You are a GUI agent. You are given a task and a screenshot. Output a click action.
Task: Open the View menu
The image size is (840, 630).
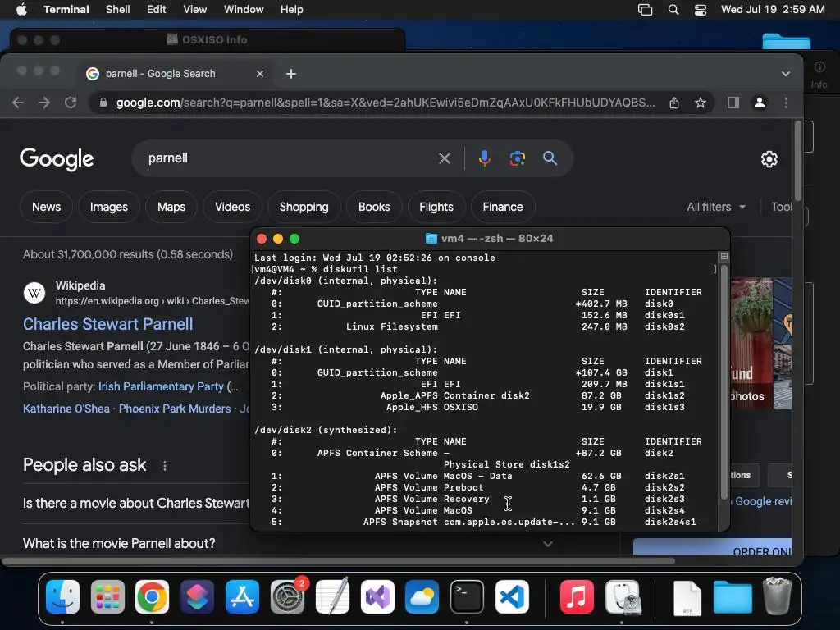[194, 10]
